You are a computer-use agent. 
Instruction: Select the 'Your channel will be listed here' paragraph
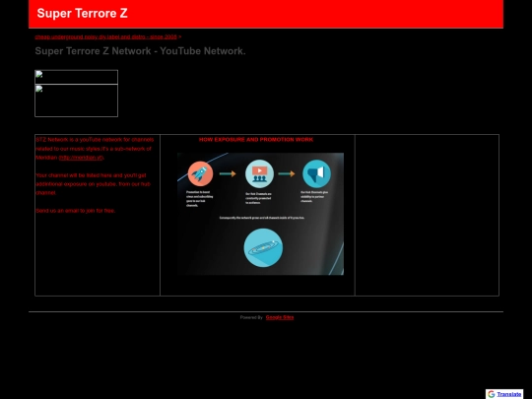tap(94, 184)
